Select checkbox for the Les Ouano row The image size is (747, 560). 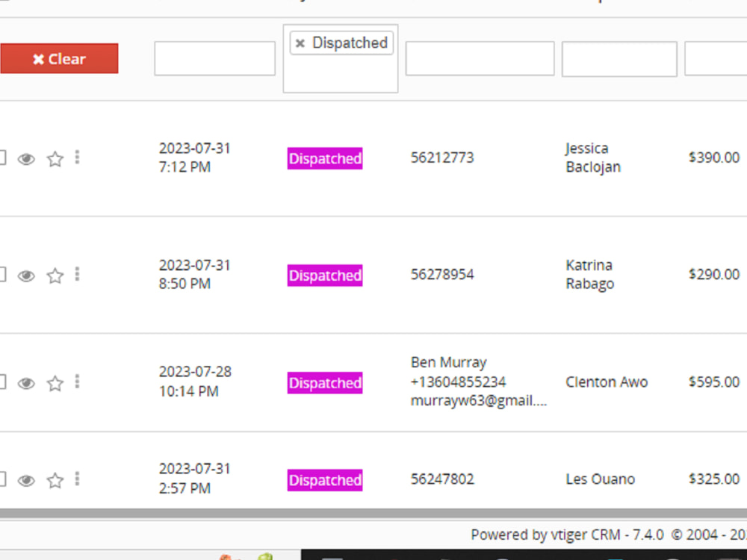click(x=2, y=479)
